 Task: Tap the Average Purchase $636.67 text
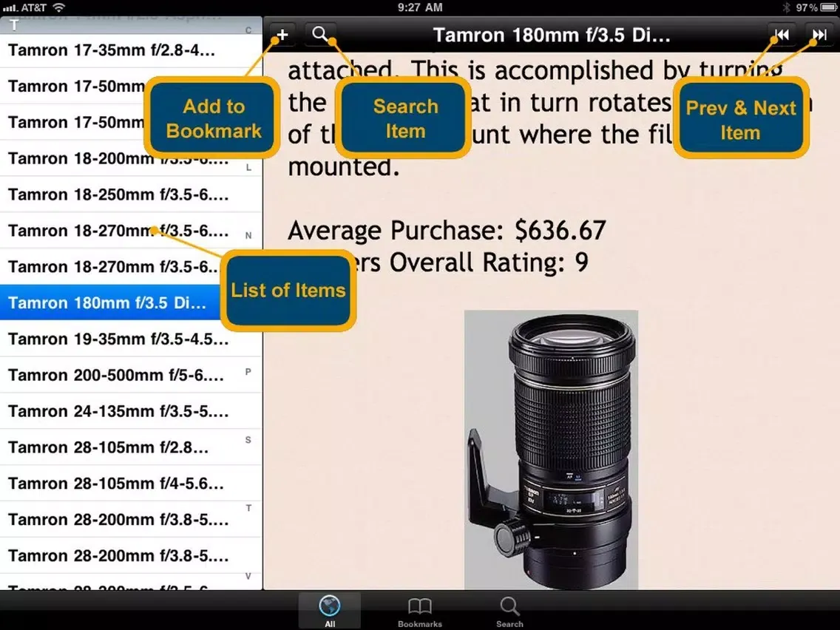click(x=447, y=231)
